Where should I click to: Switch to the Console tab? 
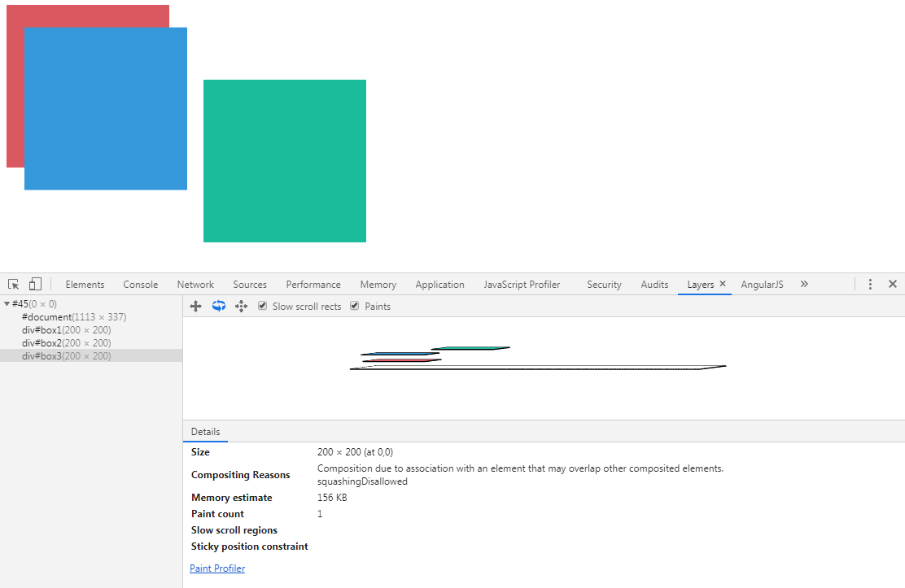click(x=140, y=285)
